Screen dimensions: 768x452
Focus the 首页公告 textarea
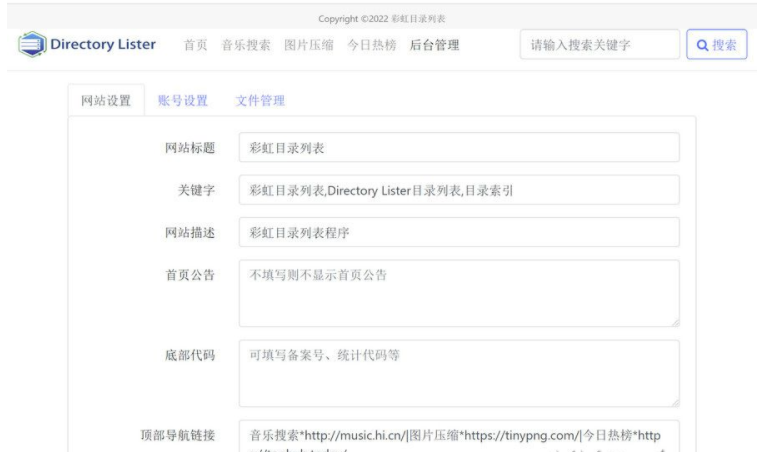coord(459,293)
